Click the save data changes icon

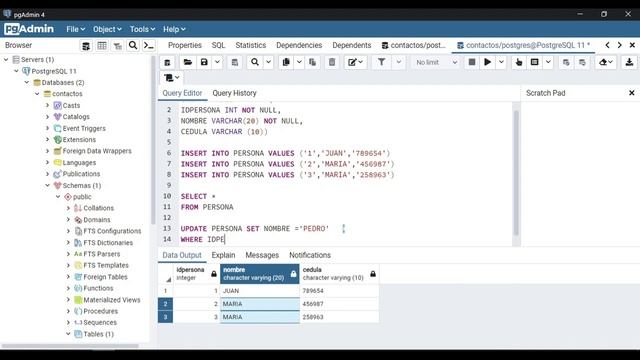pyautogui.click(x=235, y=62)
